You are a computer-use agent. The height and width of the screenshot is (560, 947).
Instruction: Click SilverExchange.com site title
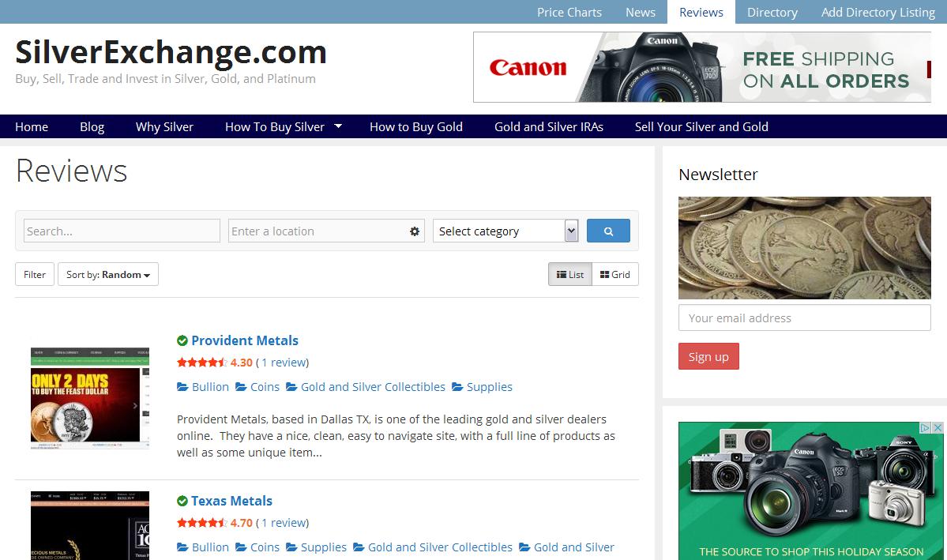point(171,52)
